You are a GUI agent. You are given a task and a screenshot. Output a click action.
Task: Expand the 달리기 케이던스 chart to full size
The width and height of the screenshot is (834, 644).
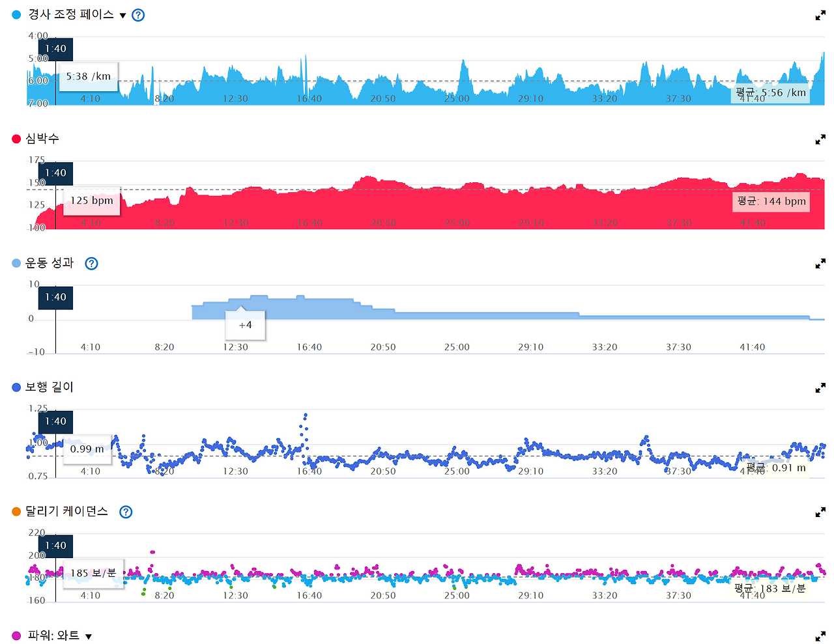820,512
